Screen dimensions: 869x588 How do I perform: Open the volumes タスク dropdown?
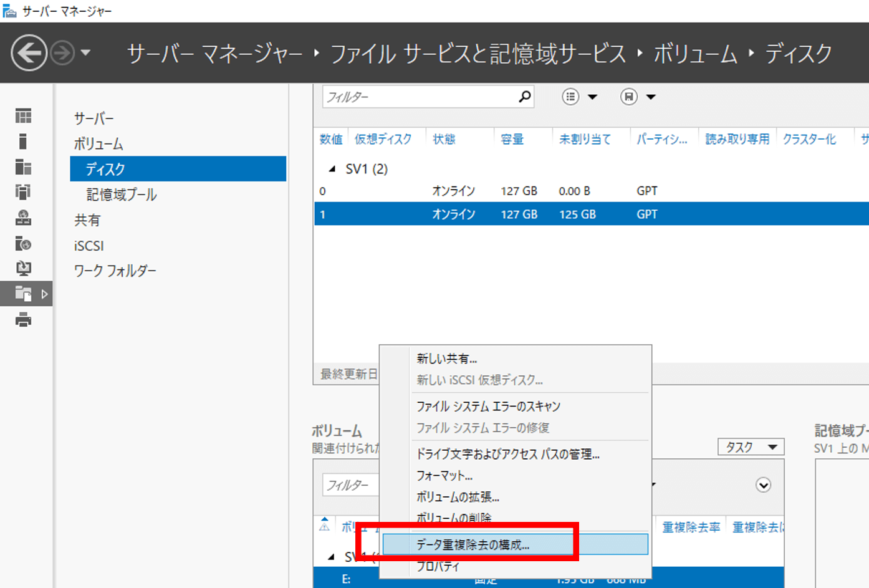(x=751, y=447)
